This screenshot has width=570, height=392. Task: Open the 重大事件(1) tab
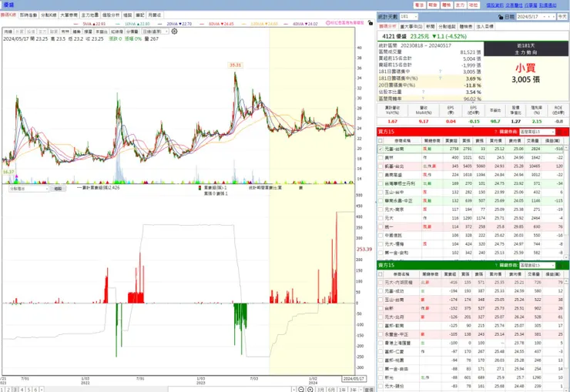pos(411,26)
